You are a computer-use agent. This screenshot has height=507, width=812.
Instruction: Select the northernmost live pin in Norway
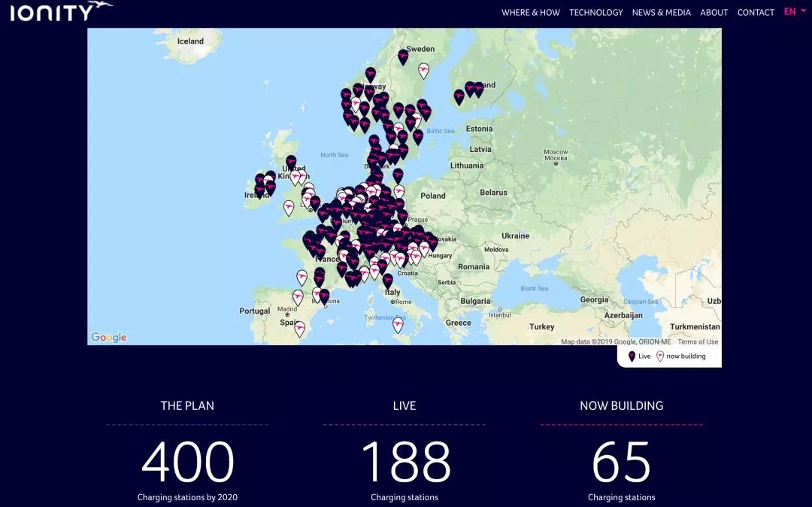(370, 74)
